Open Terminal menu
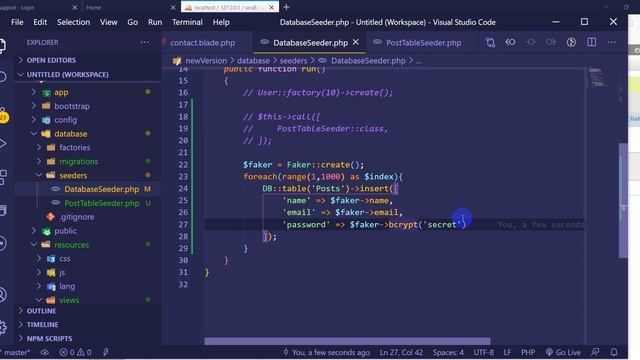Image resolution: width=640 pixels, height=360 pixels. 187,22
